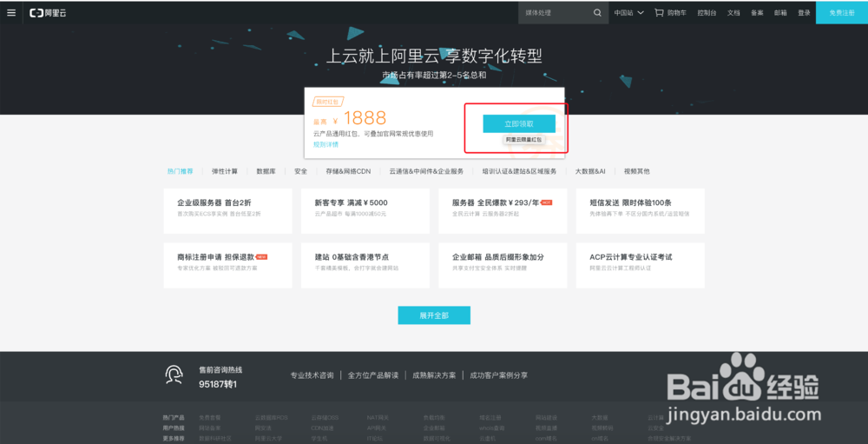This screenshot has height=444, width=868.
Task: Click the NAT网关 footer link
Action: (x=378, y=417)
